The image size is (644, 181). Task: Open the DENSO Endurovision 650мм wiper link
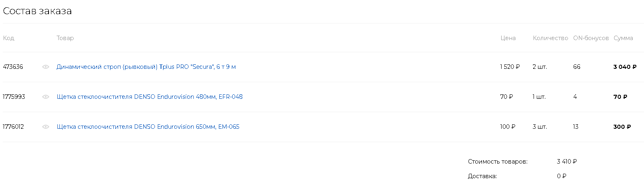click(x=148, y=127)
